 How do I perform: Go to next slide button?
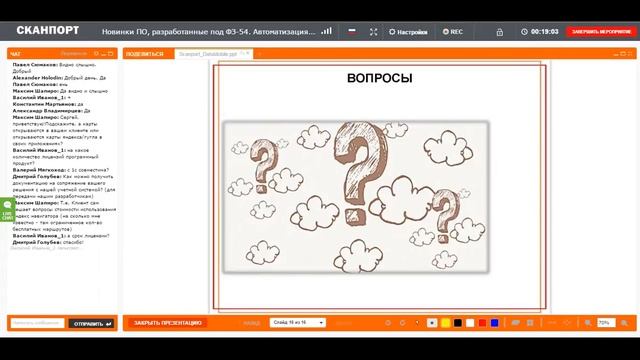[343, 323]
